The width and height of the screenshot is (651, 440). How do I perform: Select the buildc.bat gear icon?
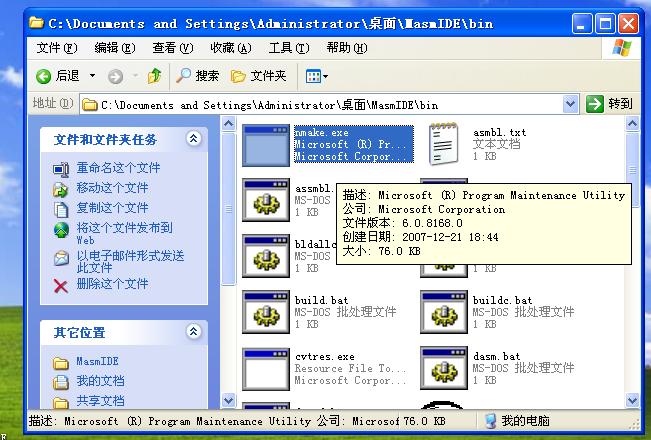[x=444, y=312]
